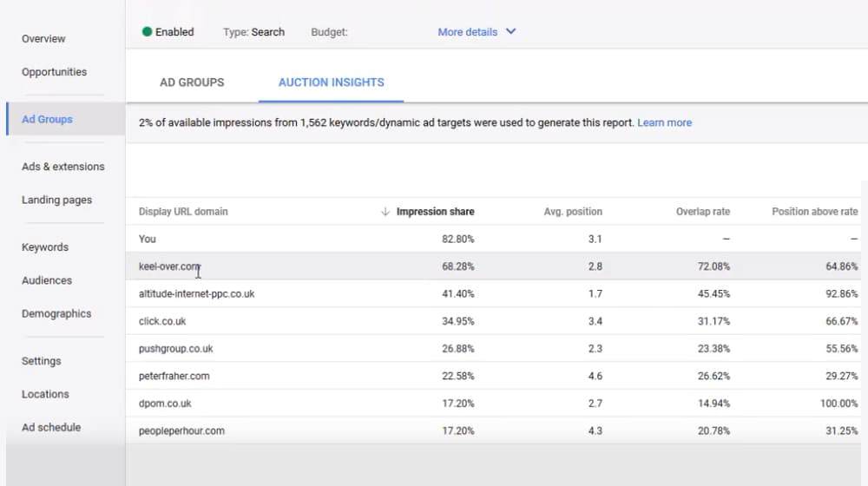868x486 pixels.
Task: Open Opportunities in the sidebar
Action: pos(54,72)
